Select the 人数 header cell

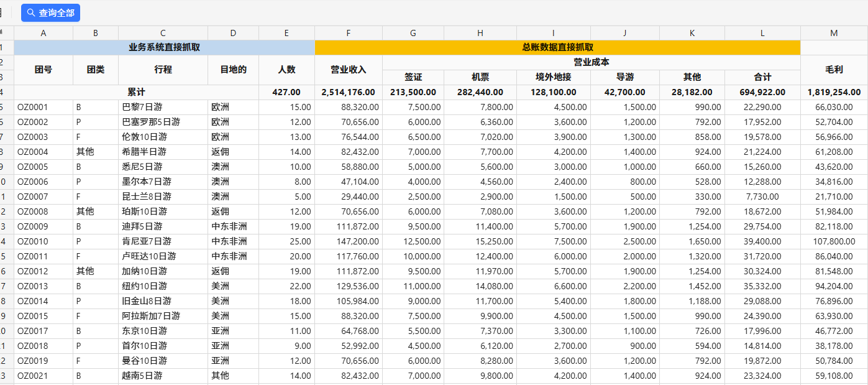[286, 70]
